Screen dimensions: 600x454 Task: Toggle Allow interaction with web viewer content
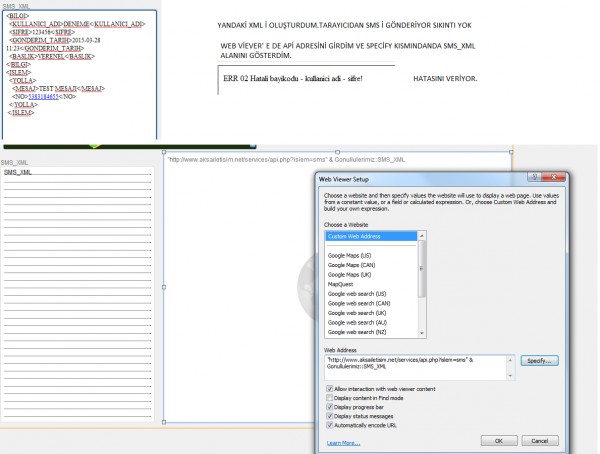(x=330, y=387)
